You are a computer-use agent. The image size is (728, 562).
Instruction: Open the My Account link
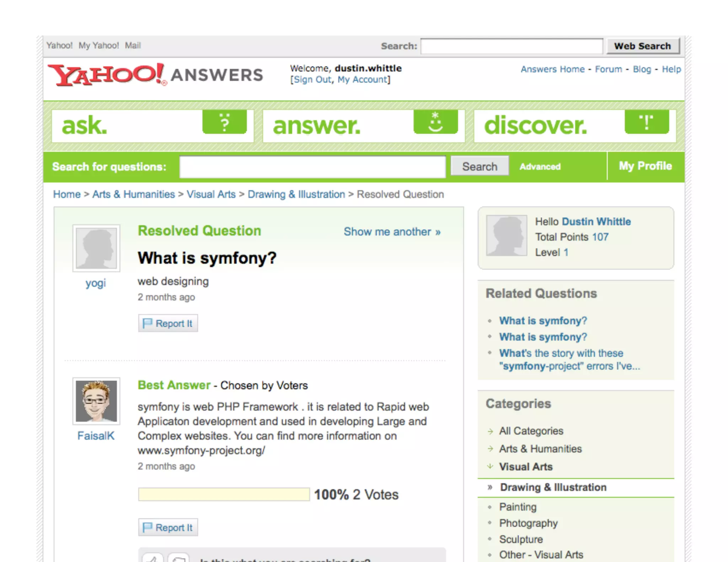point(362,80)
